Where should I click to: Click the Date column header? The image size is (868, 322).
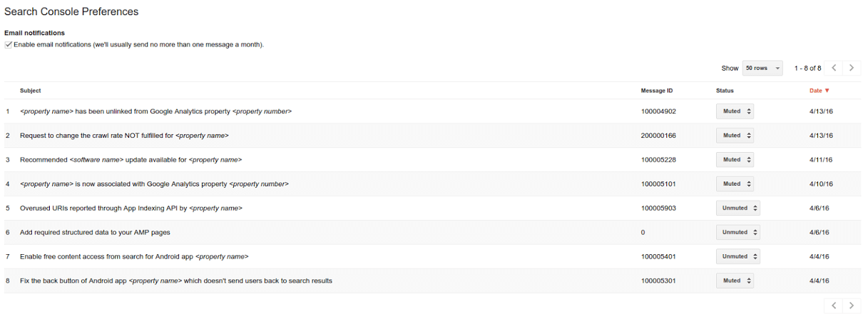point(815,91)
